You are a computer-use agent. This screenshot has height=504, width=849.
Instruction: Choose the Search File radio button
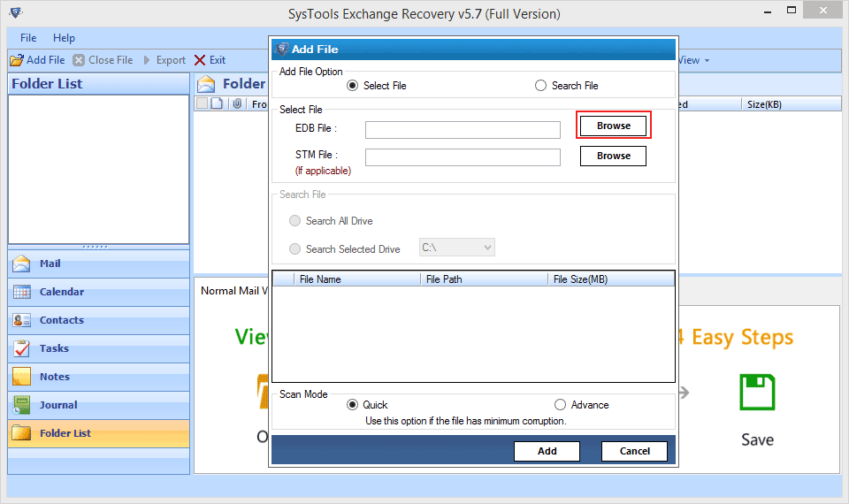540,86
